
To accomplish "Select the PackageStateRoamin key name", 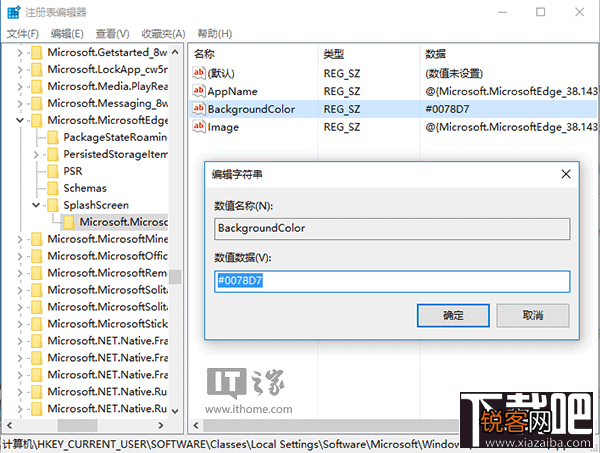I will (115, 137).
